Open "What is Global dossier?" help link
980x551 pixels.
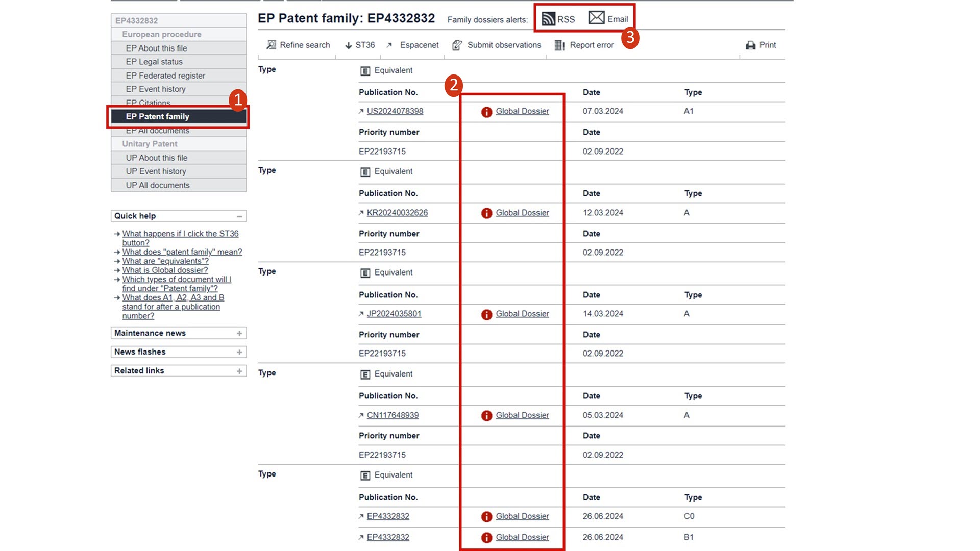point(165,270)
